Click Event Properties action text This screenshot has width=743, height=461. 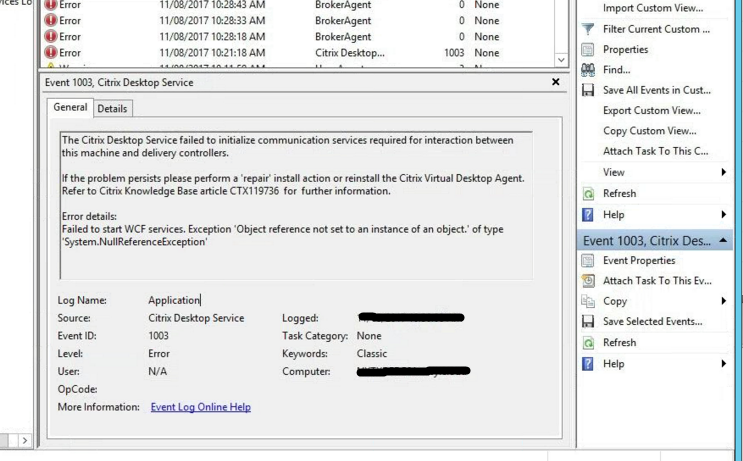point(639,261)
